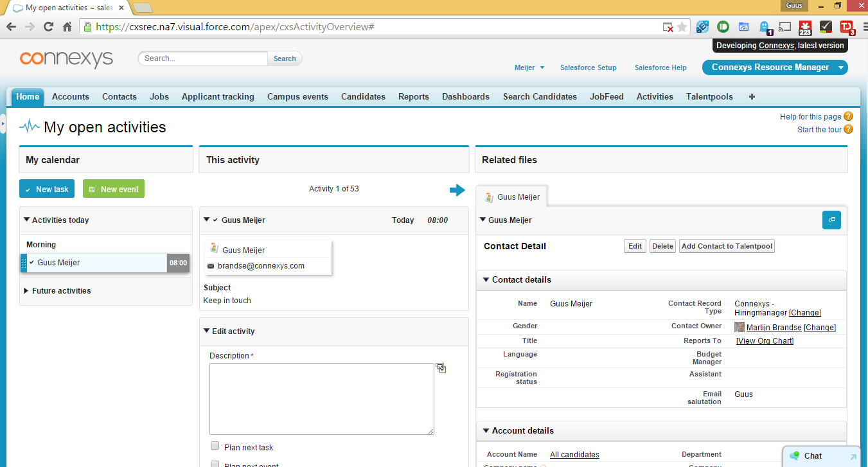Click the blocked pop-up icon in address bar
This screenshot has width=868, height=467.
click(668, 27)
